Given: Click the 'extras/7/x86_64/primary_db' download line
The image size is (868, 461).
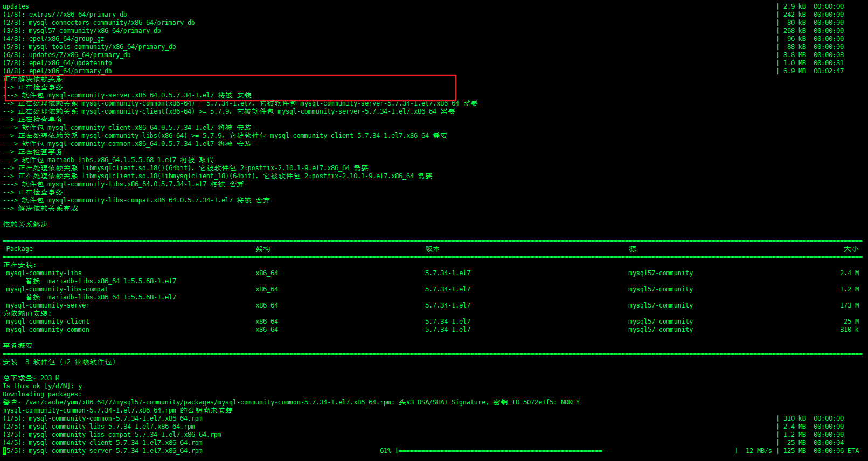Looking at the screenshot, I should pyautogui.click(x=65, y=15).
